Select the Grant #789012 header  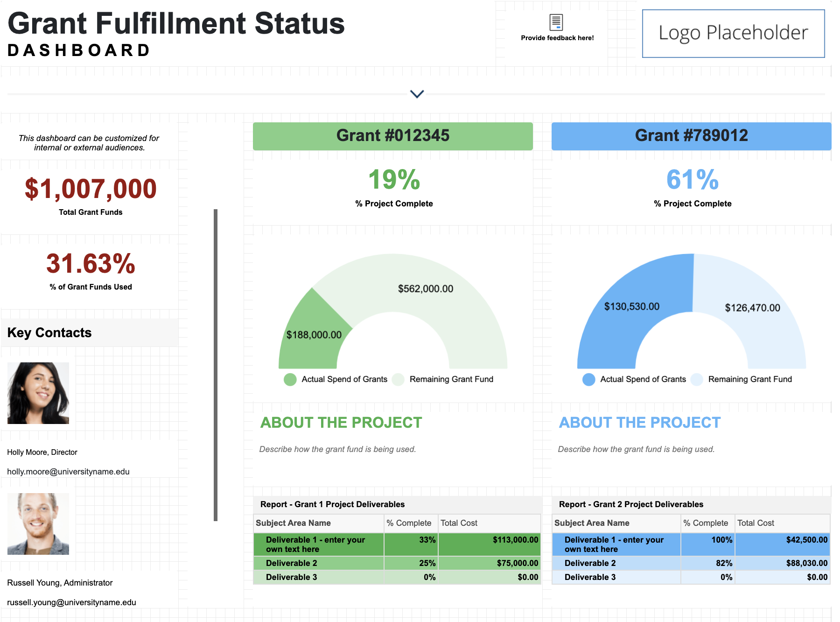tap(691, 136)
